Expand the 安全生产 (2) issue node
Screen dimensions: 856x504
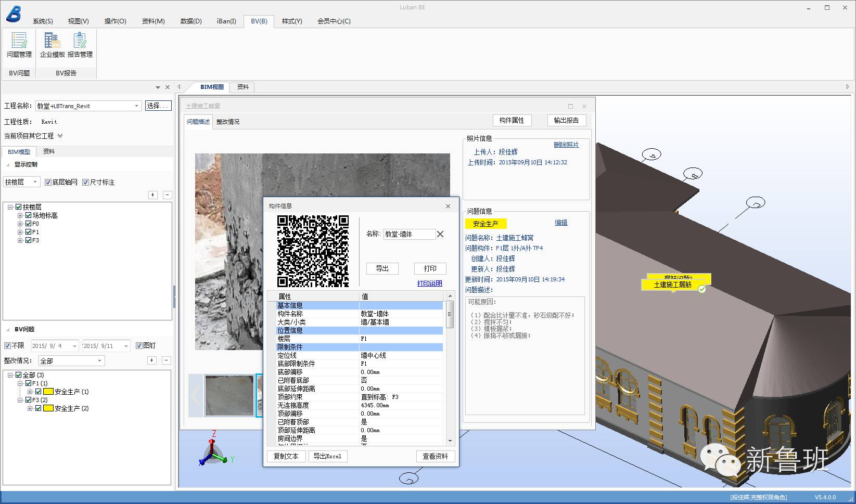(x=30, y=408)
